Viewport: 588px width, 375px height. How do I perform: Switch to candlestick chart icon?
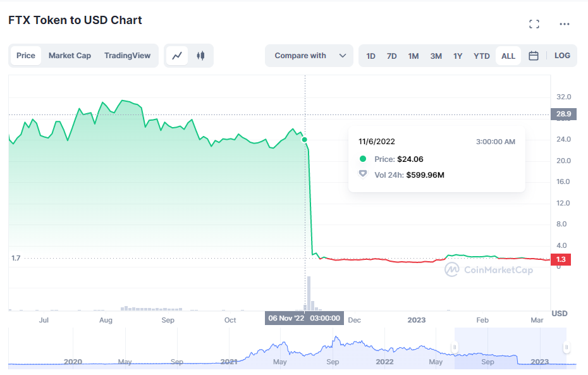pos(201,56)
